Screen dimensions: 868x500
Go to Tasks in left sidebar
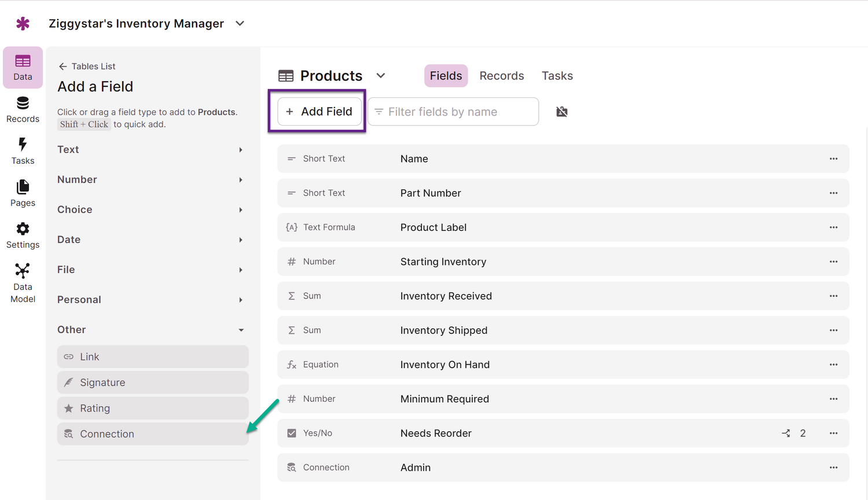click(x=23, y=151)
